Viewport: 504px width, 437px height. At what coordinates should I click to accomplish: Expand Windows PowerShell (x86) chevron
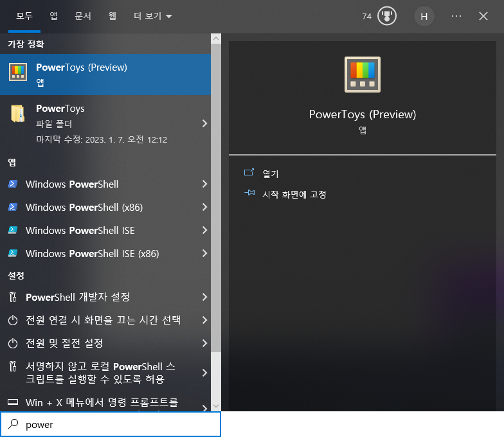pyautogui.click(x=204, y=207)
